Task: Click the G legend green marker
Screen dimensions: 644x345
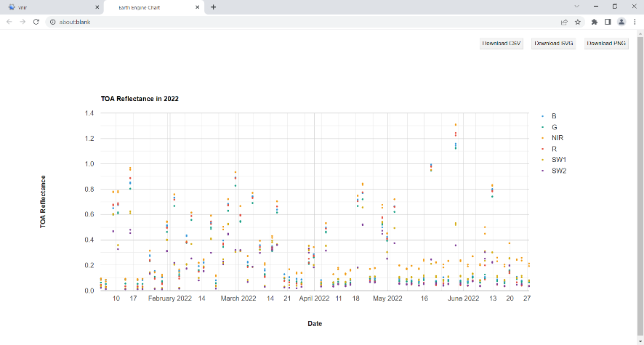Action: (x=542, y=127)
